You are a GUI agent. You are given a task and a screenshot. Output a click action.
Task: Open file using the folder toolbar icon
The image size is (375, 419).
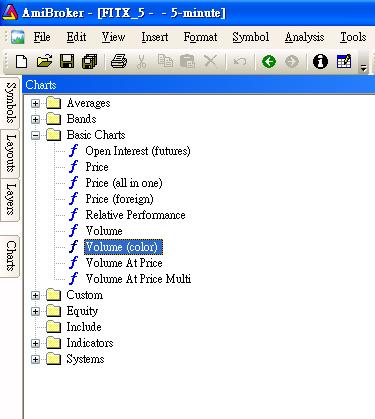[x=44, y=62]
